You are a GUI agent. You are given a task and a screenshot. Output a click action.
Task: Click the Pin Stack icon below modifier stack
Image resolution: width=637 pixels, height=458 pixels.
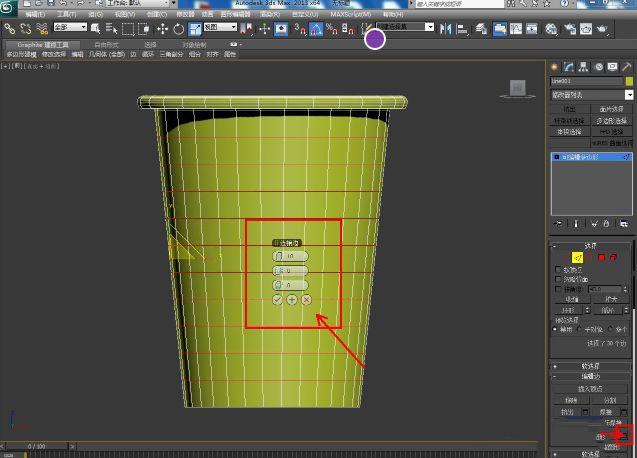tap(559, 224)
